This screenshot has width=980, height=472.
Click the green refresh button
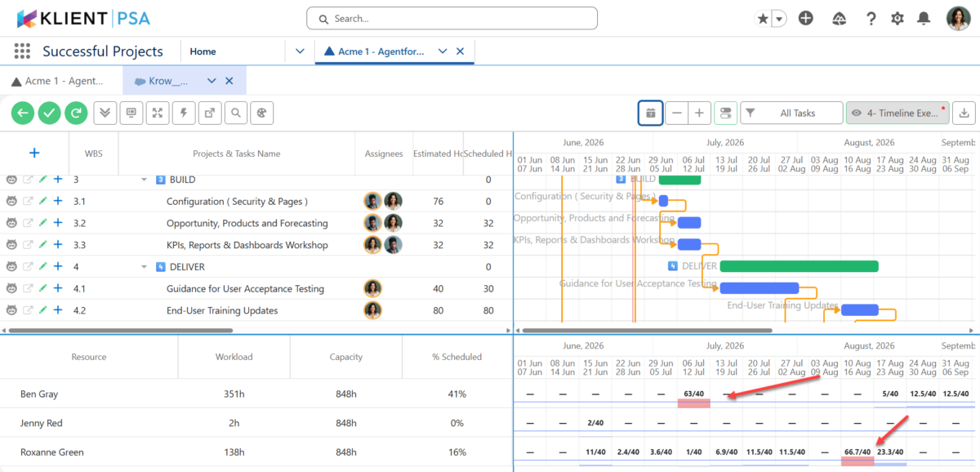[77, 113]
